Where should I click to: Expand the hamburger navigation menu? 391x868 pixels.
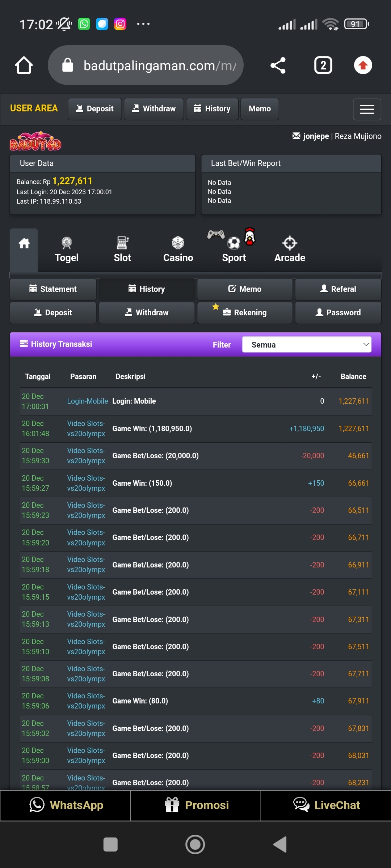tap(367, 109)
